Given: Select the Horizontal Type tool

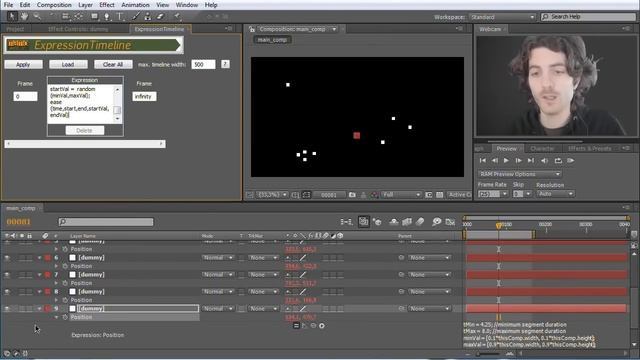Looking at the screenshot, I should tap(120, 16).
